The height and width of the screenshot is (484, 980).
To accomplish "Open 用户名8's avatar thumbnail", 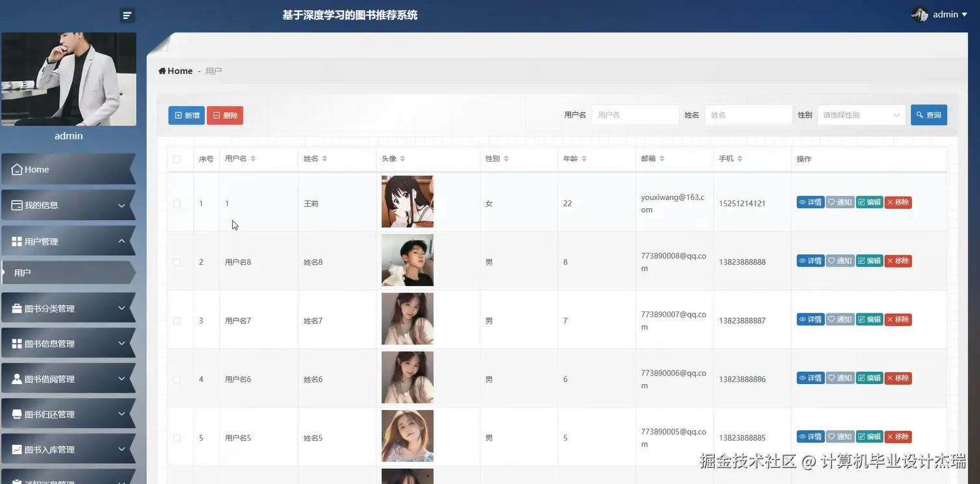I will [408, 260].
